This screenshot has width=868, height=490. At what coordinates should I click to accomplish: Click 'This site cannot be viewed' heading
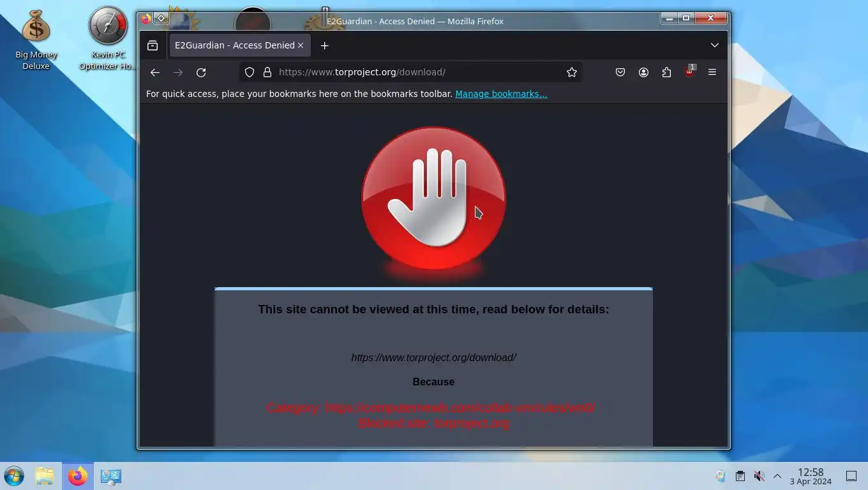(433, 309)
